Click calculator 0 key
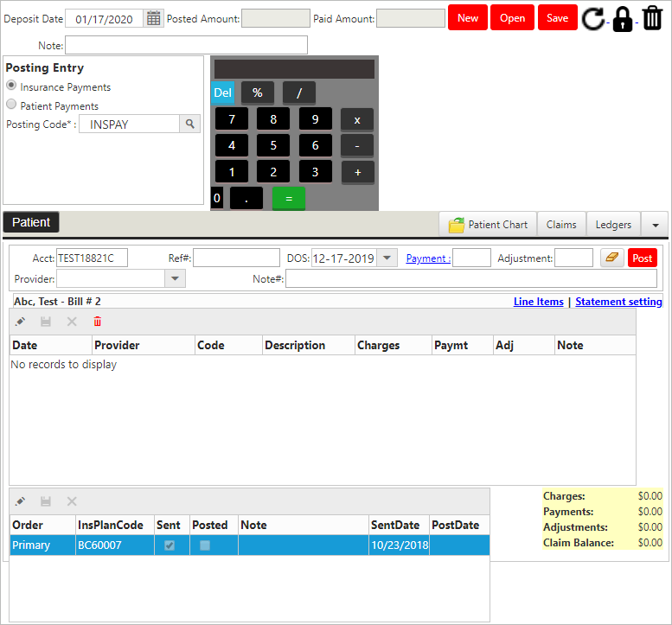 tap(217, 198)
